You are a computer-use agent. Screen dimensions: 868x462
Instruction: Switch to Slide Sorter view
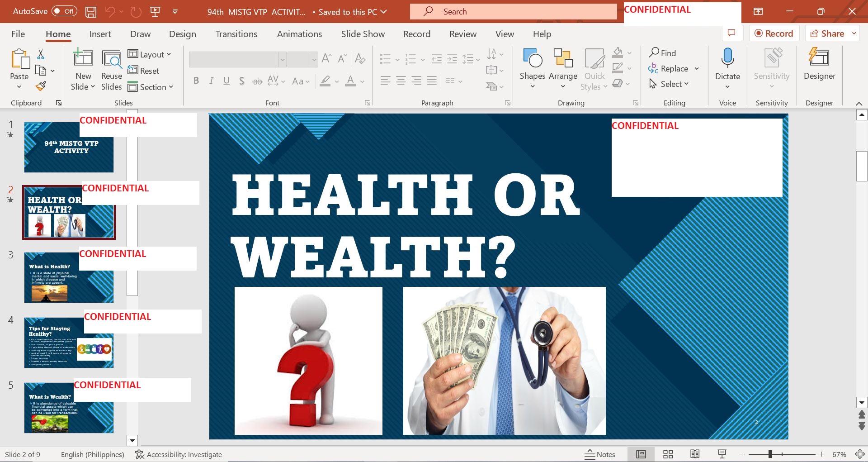point(668,454)
